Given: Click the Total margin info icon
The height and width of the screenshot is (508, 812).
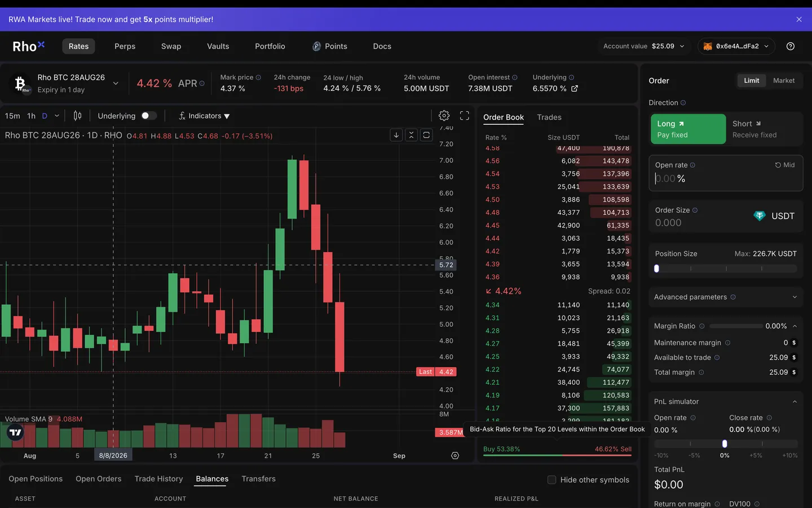Looking at the screenshot, I should pos(701,372).
